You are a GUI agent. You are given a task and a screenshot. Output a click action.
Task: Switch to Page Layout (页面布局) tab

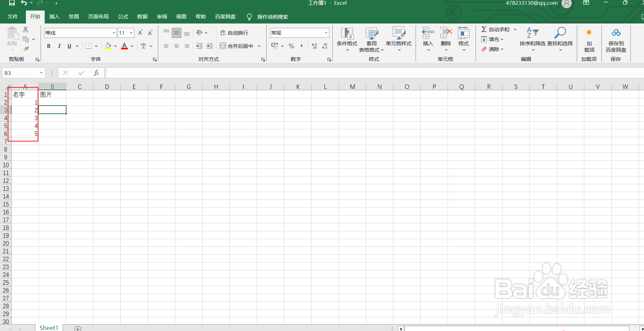pyautogui.click(x=98, y=16)
